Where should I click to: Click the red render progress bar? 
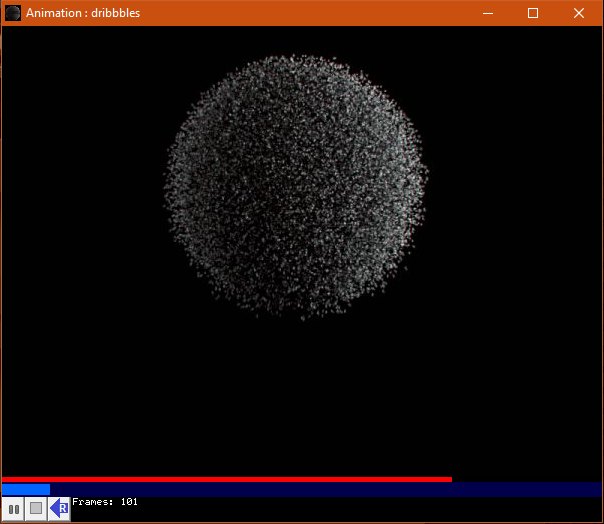pyautogui.click(x=226, y=479)
